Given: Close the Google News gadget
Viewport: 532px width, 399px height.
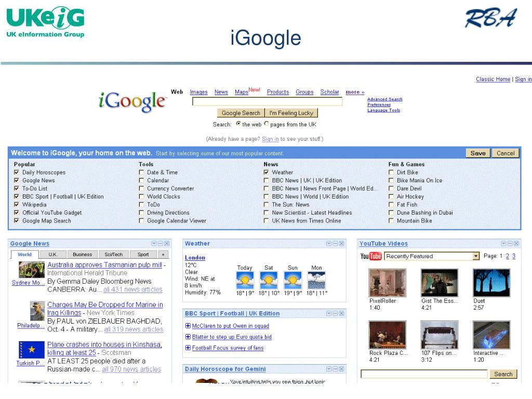Looking at the screenshot, I should 167,243.
